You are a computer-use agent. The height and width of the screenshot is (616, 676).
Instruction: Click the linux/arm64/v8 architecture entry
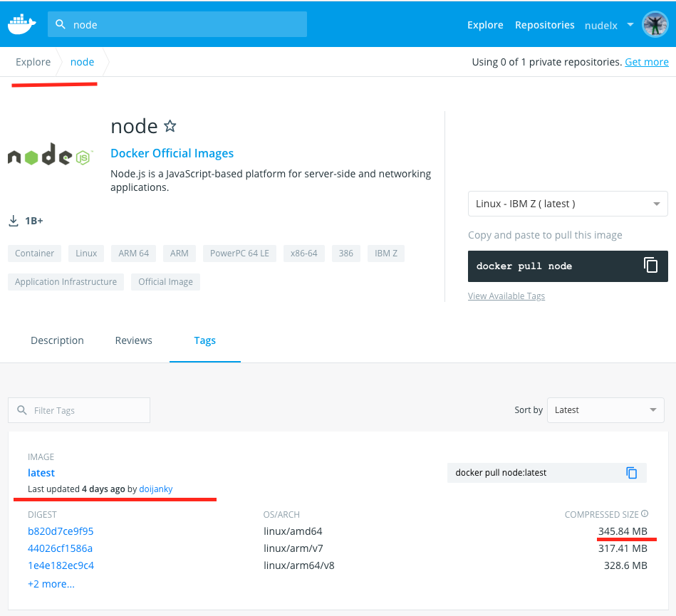click(x=298, y=565)
